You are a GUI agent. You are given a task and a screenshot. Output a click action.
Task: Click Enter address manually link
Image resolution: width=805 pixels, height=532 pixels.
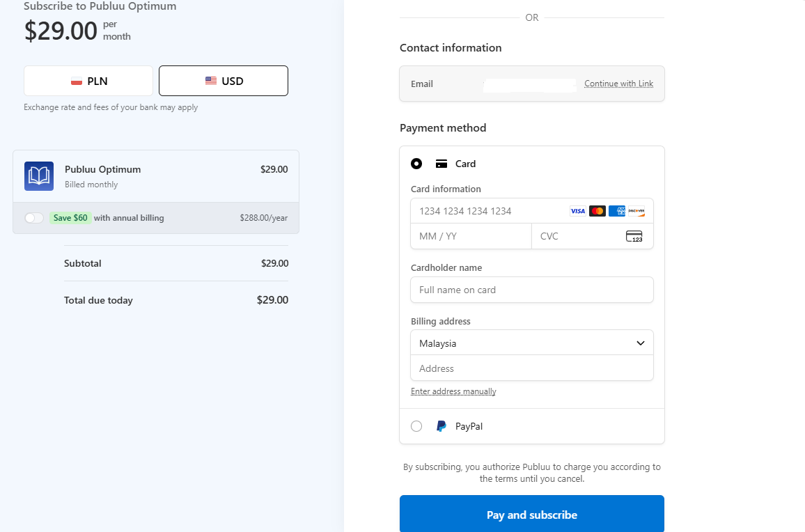click(x=453, y=391)
